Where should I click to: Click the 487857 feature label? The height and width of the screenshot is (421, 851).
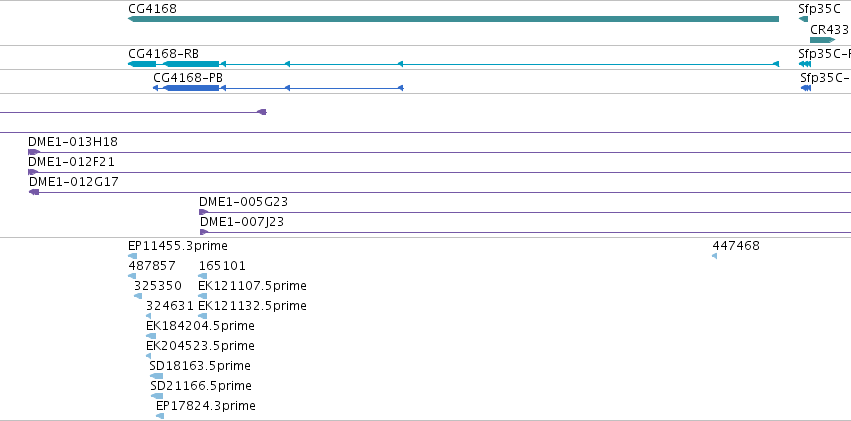(152, 266)
